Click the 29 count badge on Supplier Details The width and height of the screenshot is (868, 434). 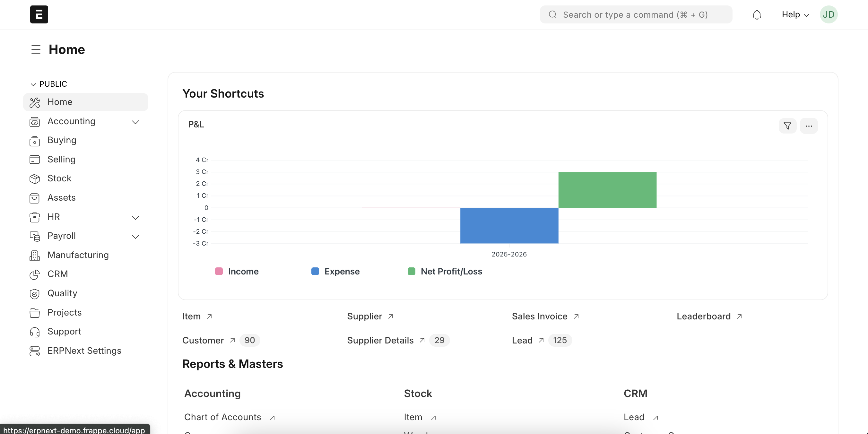coord(439,340)
